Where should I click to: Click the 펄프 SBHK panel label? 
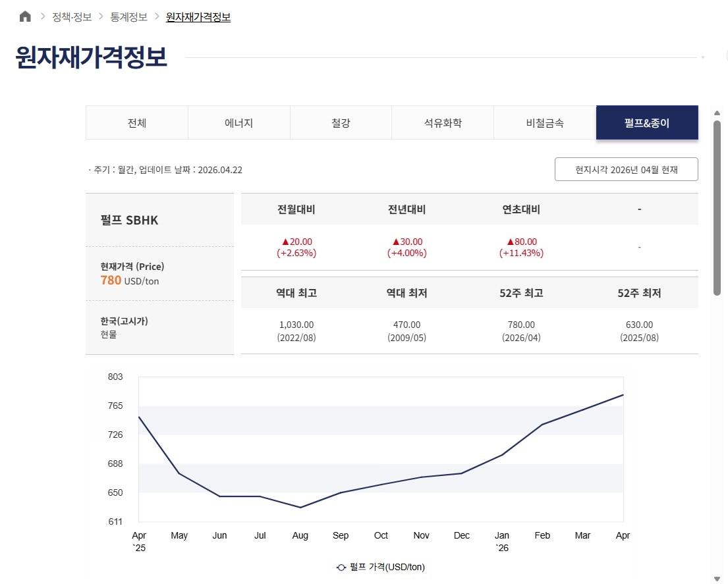point(129,220)
